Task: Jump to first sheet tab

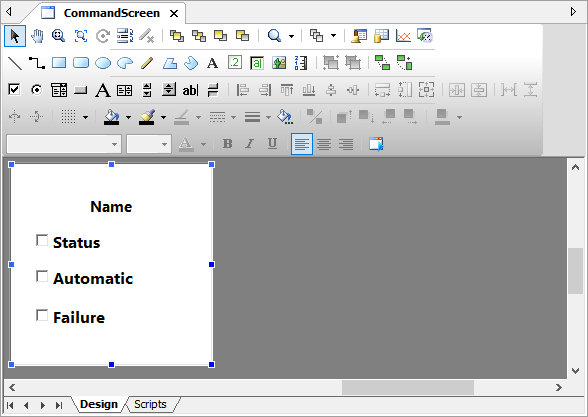Action: click(10, 405)
